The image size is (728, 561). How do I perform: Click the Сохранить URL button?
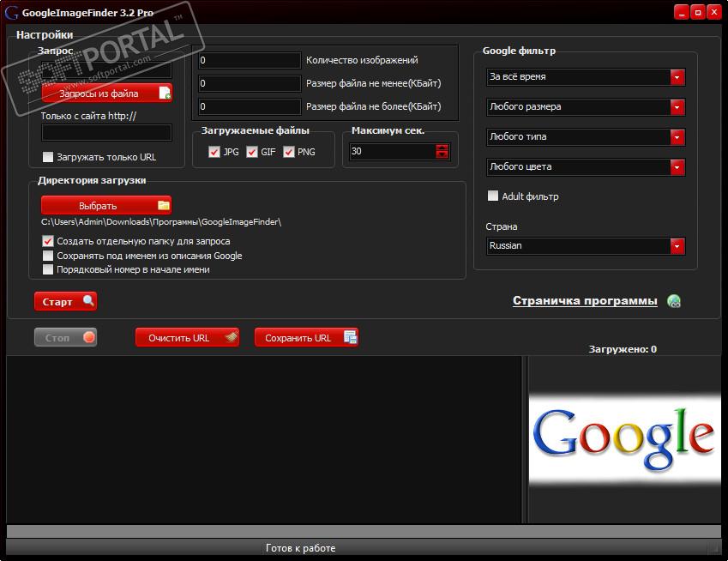[306, 337]
